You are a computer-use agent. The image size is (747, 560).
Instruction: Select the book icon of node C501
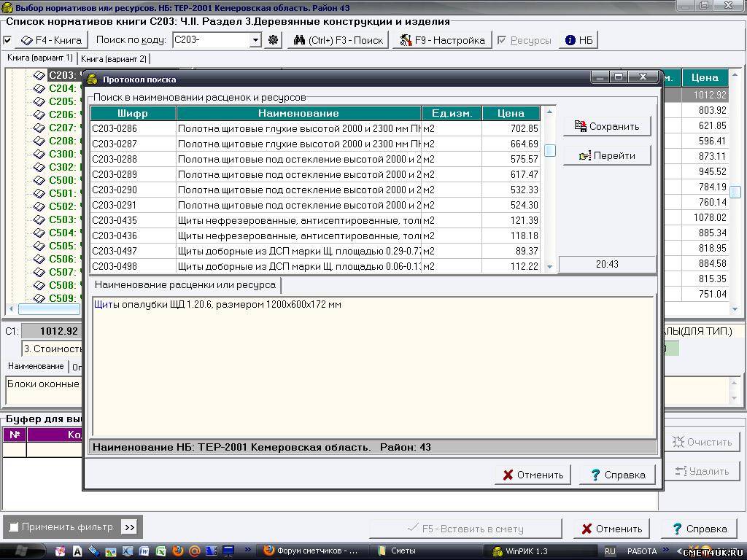click(x=39, y=193)
